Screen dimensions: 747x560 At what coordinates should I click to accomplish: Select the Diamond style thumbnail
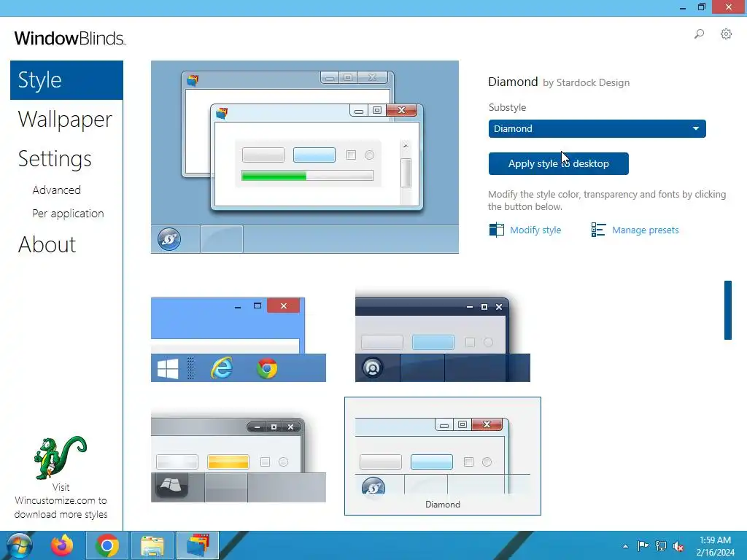click(443, 456)
